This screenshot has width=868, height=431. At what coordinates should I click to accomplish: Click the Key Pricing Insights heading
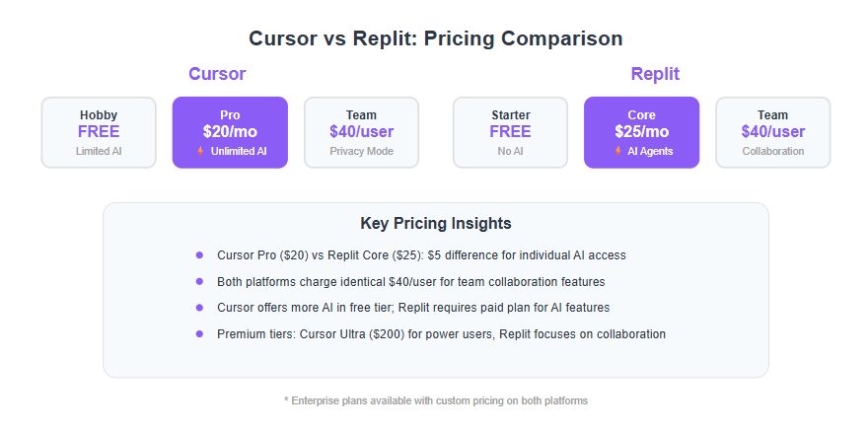[x=436, y=224]
